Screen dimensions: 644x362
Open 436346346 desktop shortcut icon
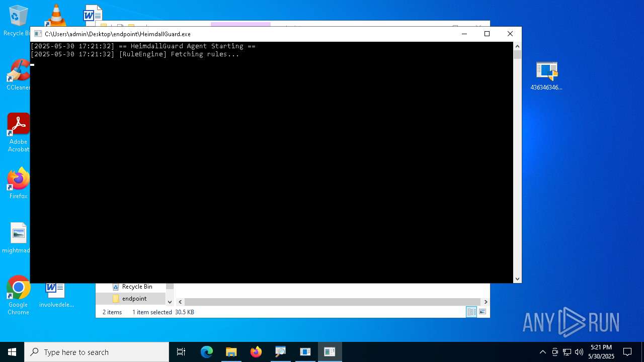(546, 76)
